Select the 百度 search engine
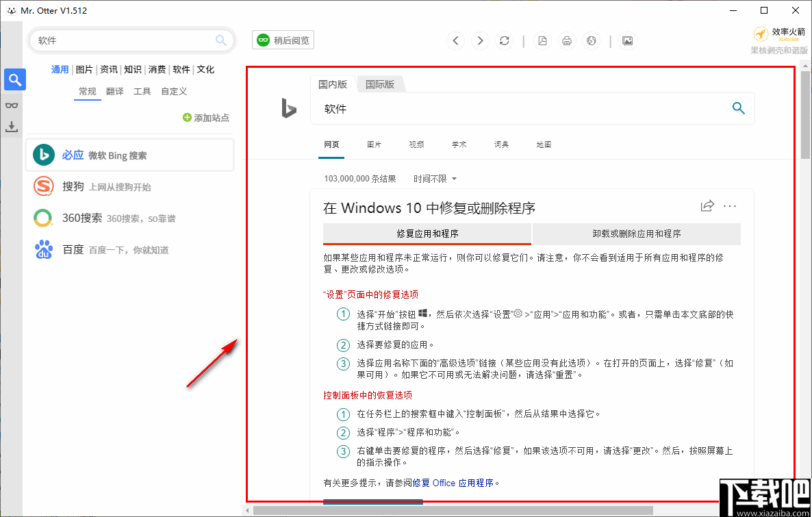Image resolution: width=812 pixels, height=517 pixels. click(x=130, y=250)
